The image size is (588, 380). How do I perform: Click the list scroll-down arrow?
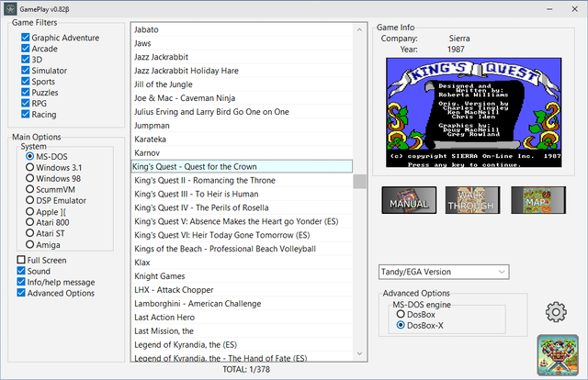[x=359, y=353]
